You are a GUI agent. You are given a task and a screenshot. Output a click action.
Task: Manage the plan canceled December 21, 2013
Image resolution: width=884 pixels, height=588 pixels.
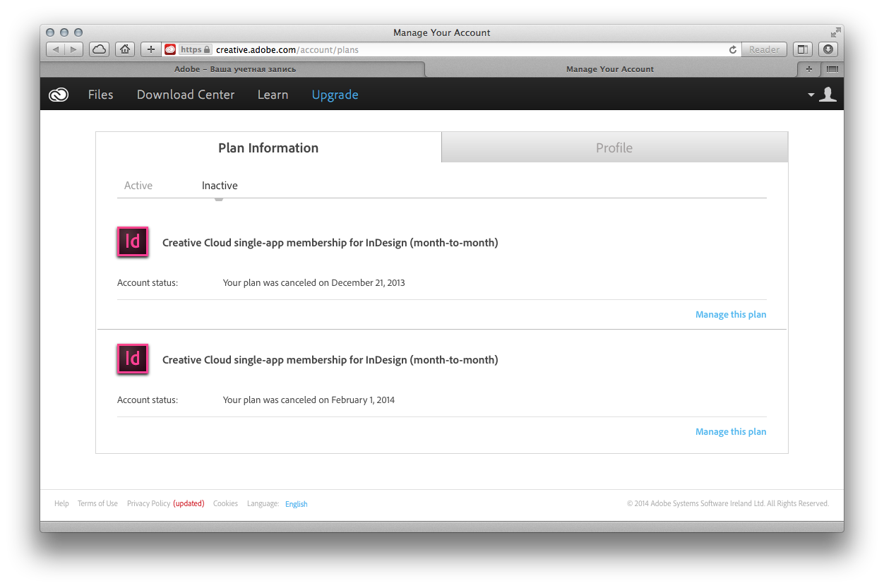point(730,315)
